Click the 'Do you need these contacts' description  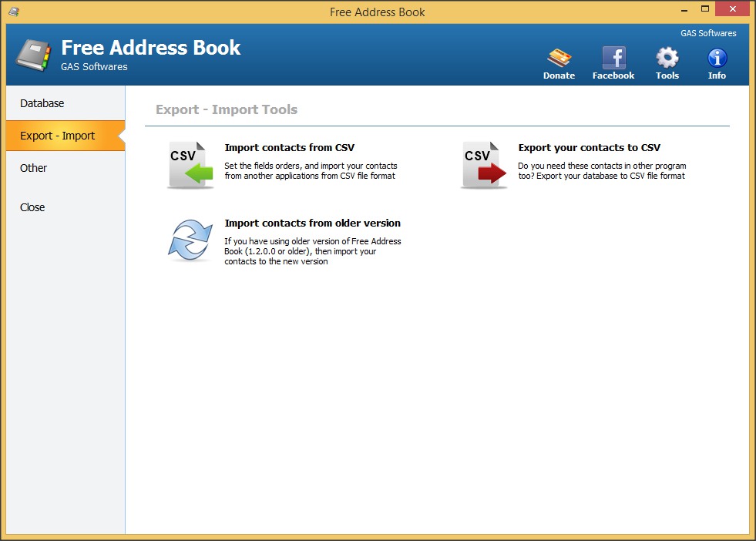click(x=602, y=170)
